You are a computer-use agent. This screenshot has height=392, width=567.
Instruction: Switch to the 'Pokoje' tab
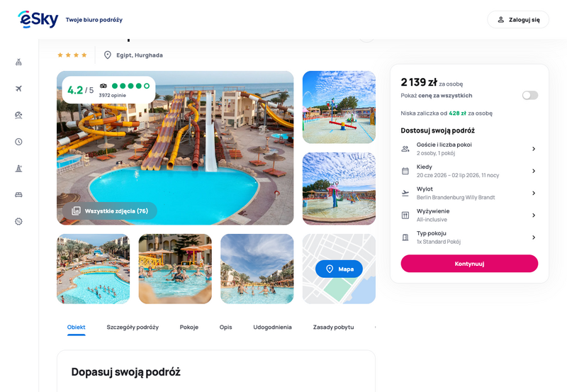pos(189,327)
